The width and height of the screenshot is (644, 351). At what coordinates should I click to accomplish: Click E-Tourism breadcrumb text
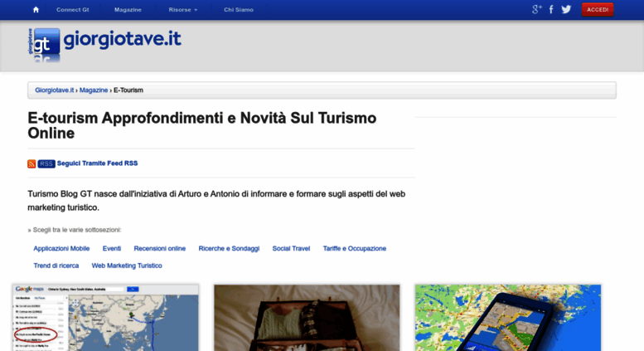(x=128, y=90)
